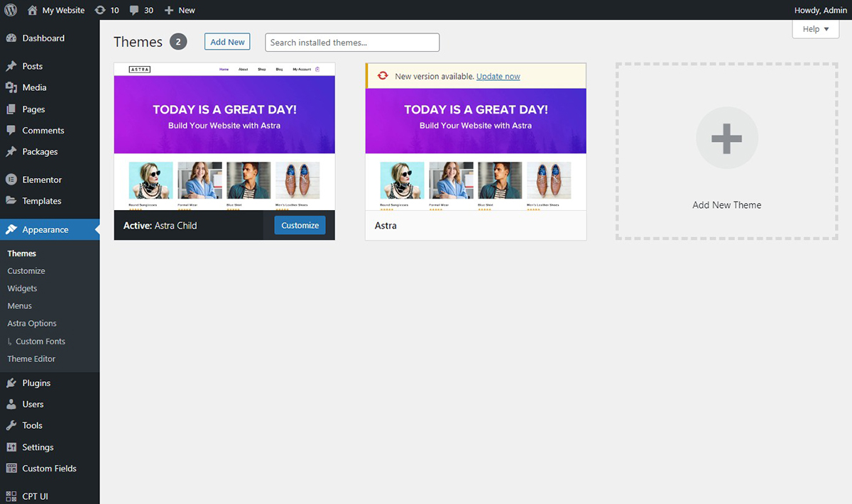Click the Dashboard gauge icon

[x=11, y=38]
